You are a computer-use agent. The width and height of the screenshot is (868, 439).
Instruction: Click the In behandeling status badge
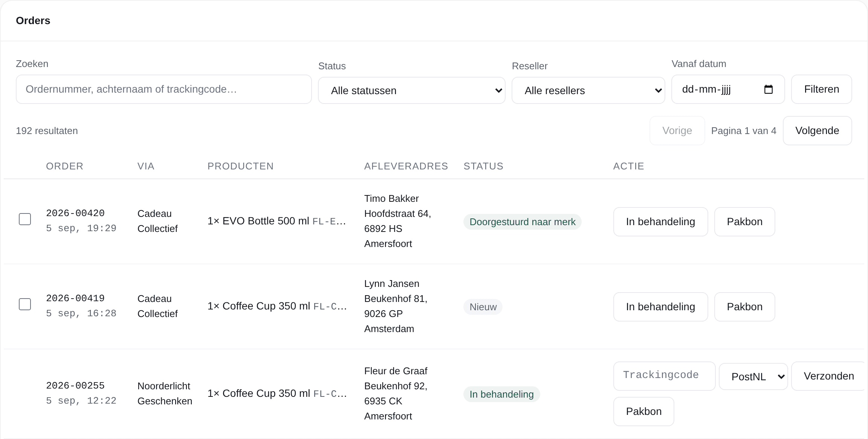tap(501, 394)
